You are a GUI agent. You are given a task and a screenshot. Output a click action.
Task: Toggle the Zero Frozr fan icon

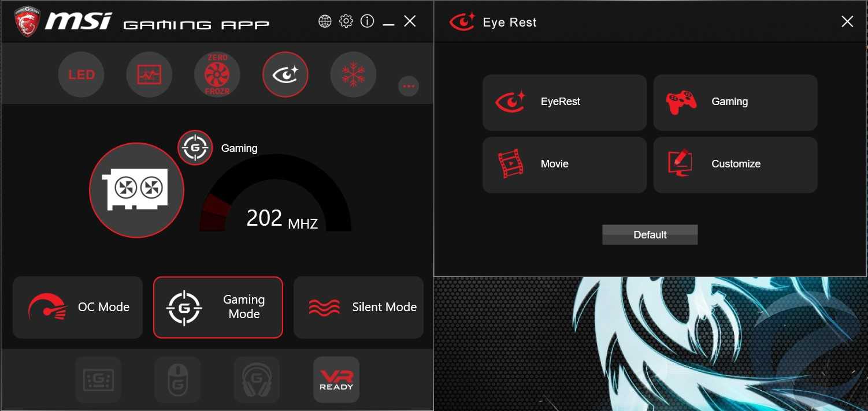pos(217,74)
